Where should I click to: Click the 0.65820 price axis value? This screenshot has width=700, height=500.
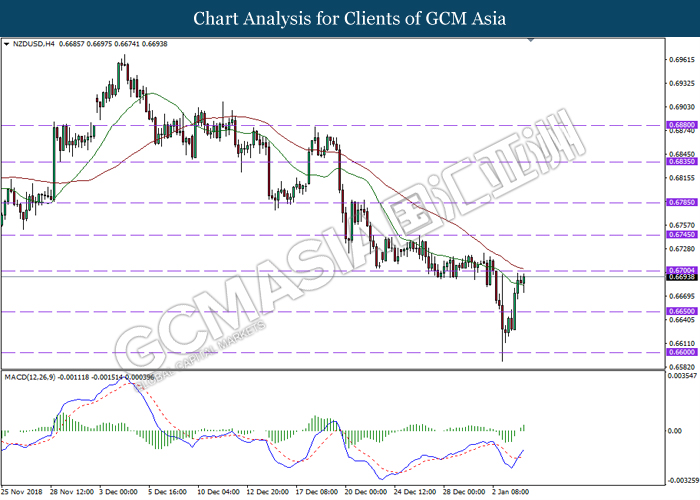682,367
